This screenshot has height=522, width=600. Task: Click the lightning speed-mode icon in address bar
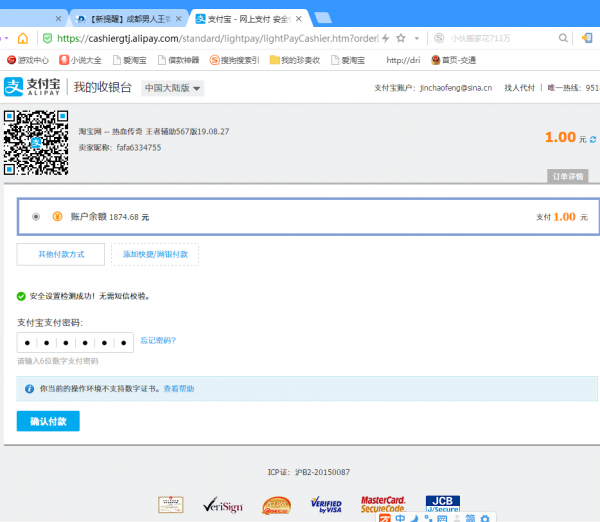tap(385, 38)
